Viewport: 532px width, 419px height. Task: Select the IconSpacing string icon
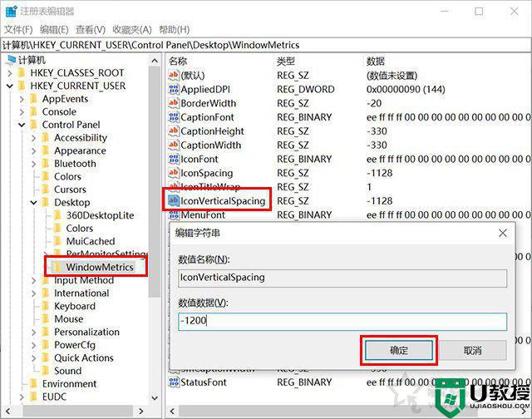pyautogui.click(x=174, y=173)
